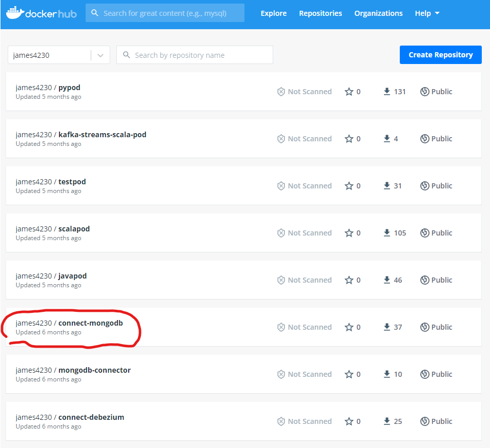Viewport: 490px width, 448px height.
Task: Click the star icon for testpod
Action: (349, 186)
